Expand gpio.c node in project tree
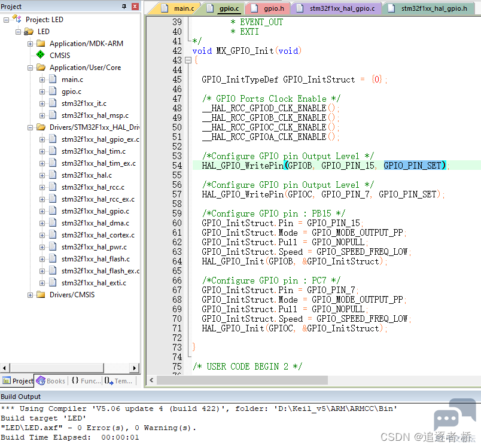This screenshot has width=481, height=448. point(42,92)
